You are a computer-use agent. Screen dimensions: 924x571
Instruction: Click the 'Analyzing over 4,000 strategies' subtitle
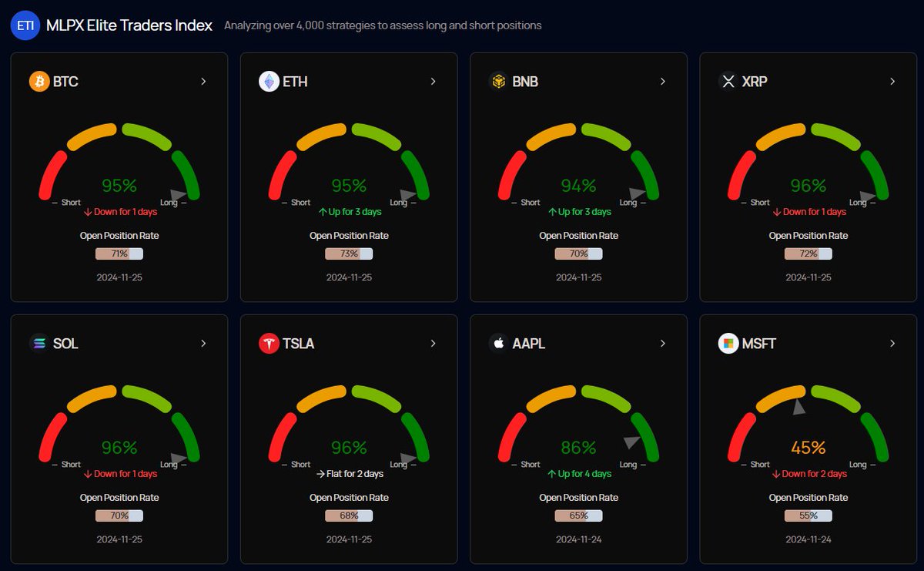(383, 25)
